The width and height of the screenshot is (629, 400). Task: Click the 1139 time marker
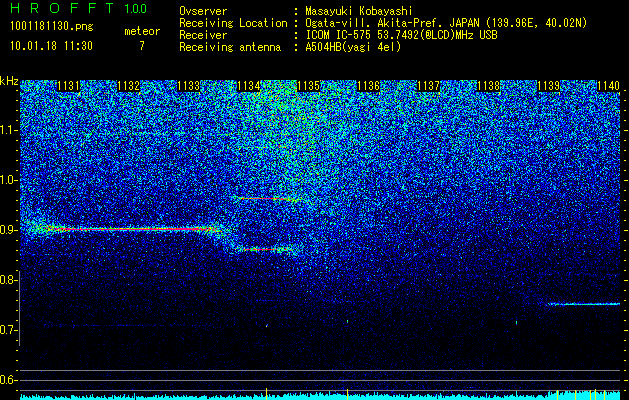pyautogui.click(x=548, y=86)
